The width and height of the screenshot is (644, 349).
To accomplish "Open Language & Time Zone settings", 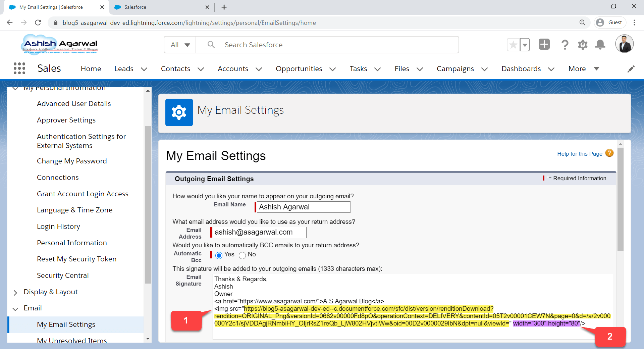I will coord(74,210).
